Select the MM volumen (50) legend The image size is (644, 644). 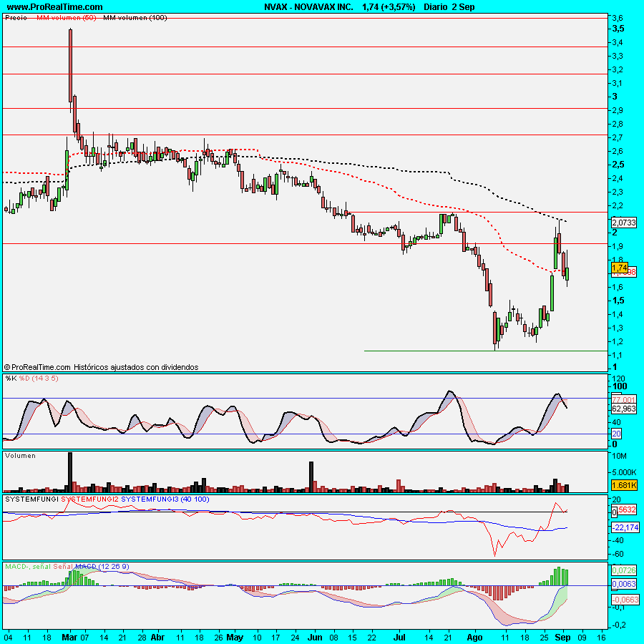67,18
